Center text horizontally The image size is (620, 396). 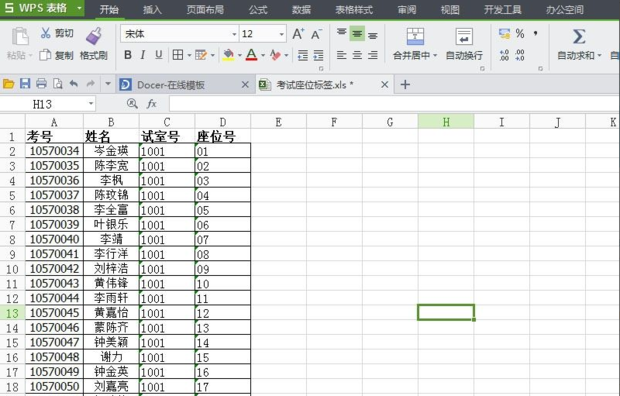(x=357, y=55)
